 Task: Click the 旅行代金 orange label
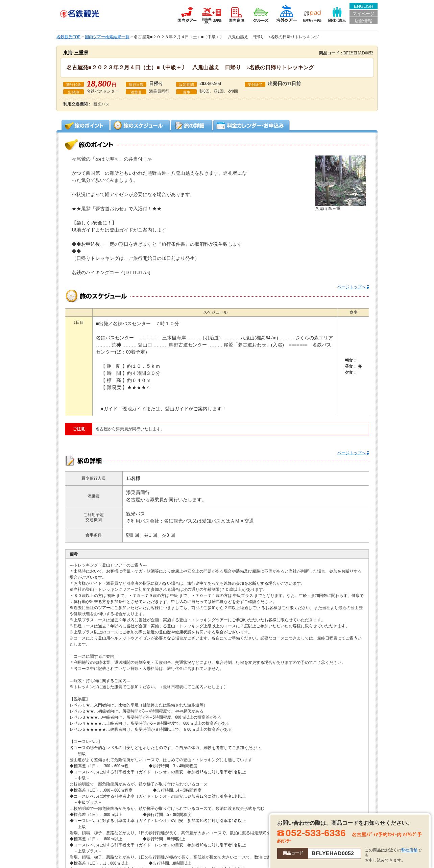click(x=73, y=85)
